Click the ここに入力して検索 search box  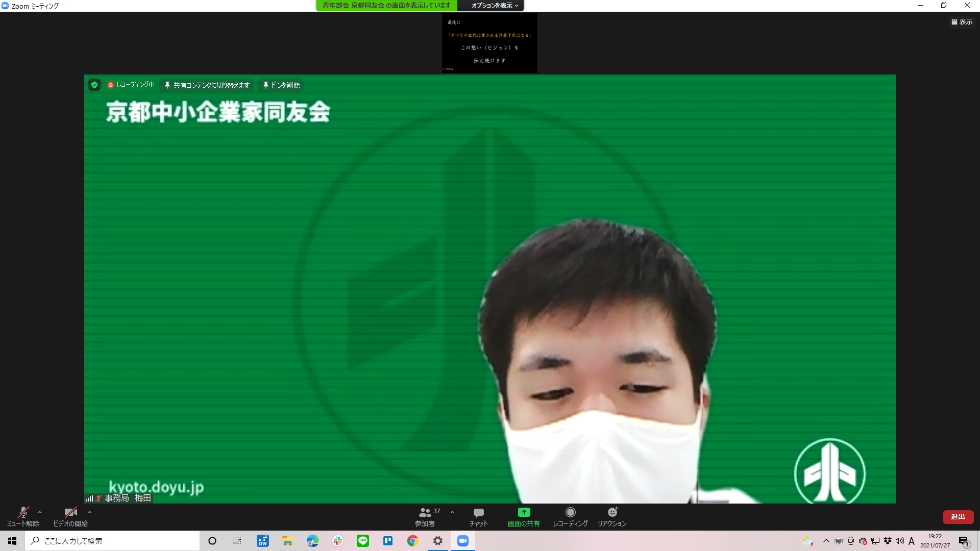[112, 541]
